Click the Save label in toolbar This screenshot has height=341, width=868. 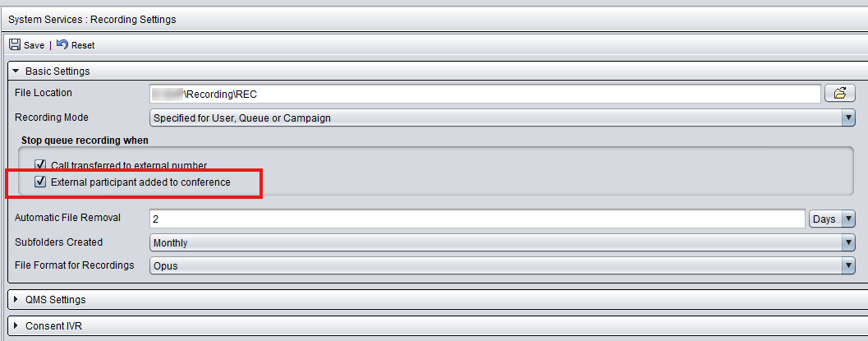tap(34, 45)
